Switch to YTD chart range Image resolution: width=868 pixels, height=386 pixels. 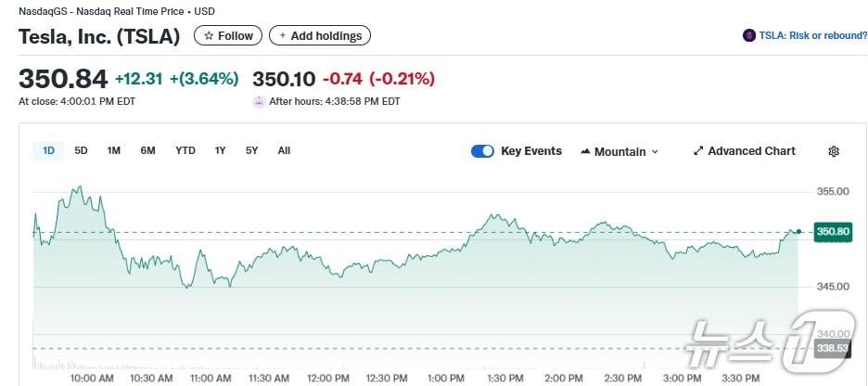185,150
